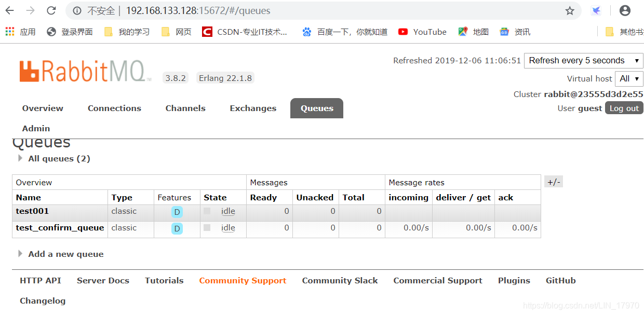Open the Baidu bookmark

click(345, 32)
